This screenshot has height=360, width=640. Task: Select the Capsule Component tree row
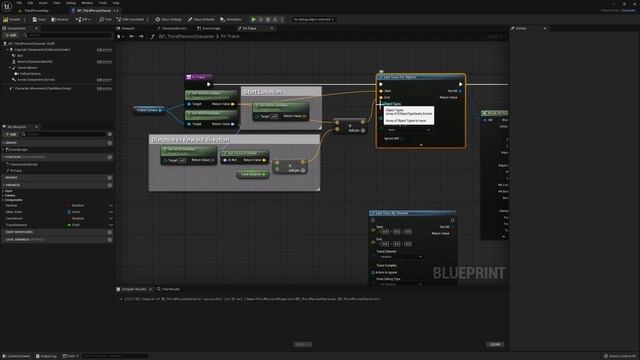[57, 50]
